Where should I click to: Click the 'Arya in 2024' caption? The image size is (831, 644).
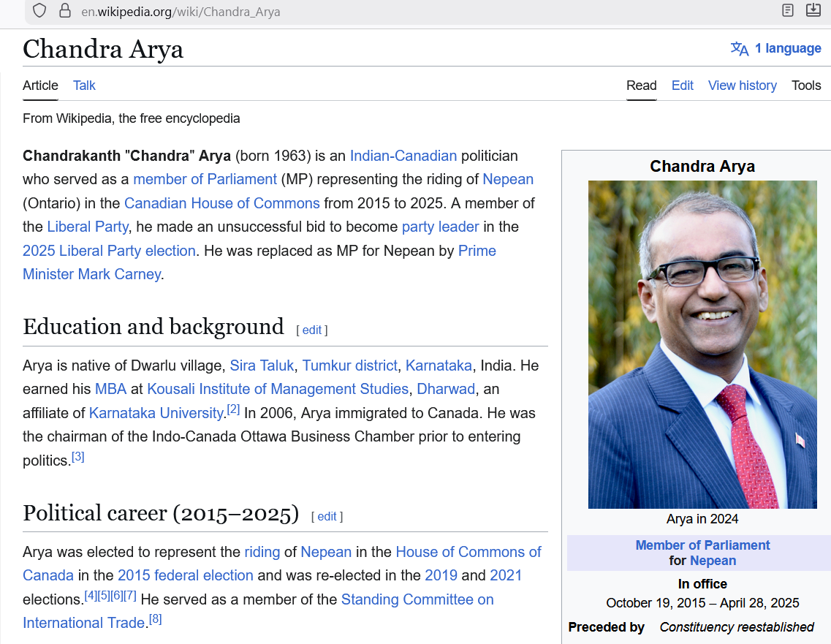702,519
